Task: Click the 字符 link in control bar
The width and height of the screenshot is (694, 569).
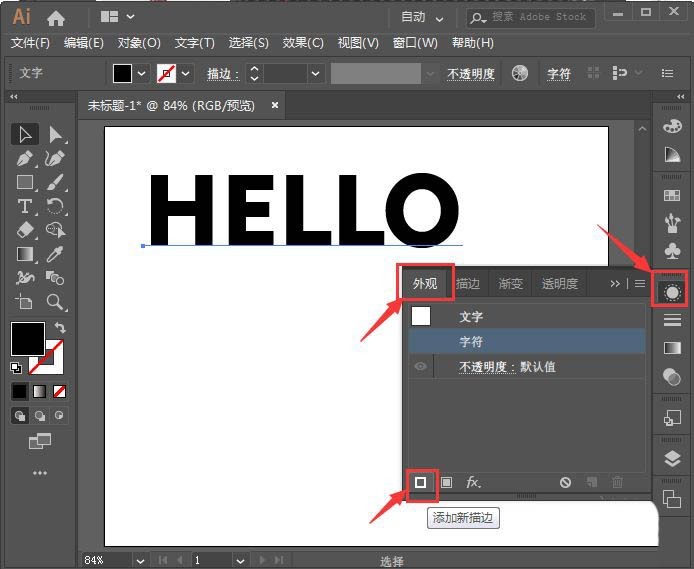Action: pos(559,74)
